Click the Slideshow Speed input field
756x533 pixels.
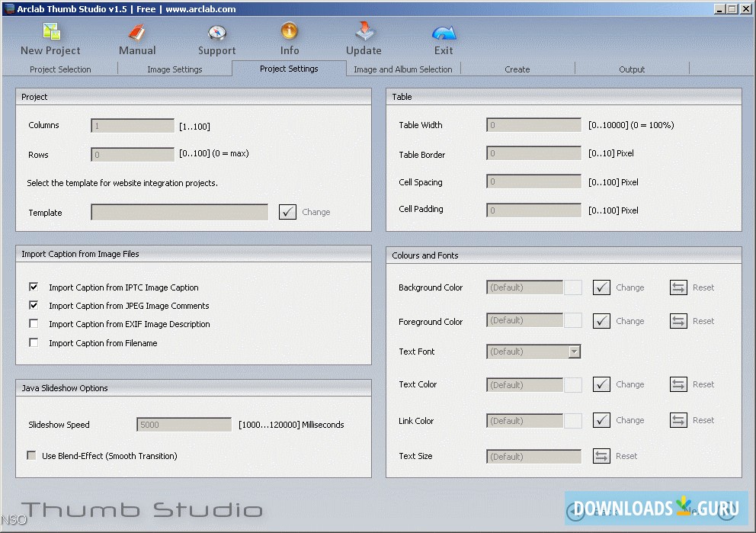(184, 425)
